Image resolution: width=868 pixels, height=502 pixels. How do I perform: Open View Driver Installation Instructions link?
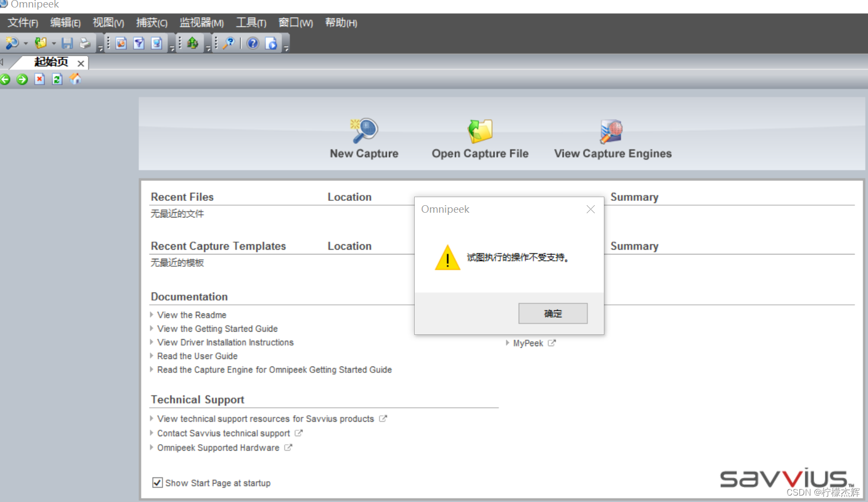(x=226, y=342)
